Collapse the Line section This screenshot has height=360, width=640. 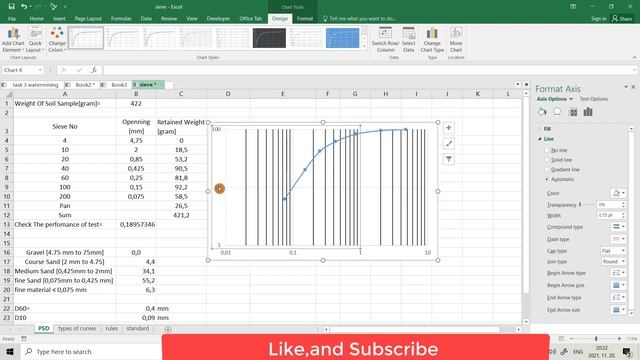[x=540, y=139]
